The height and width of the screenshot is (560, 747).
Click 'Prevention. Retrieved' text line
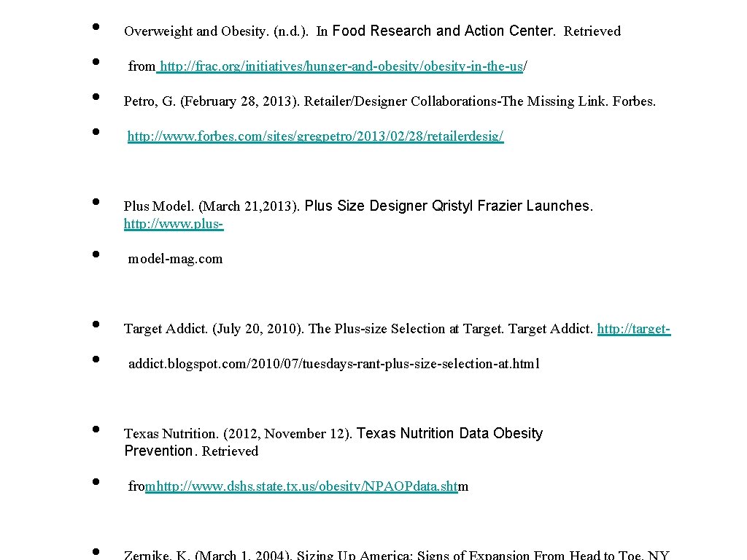point(192,451)
